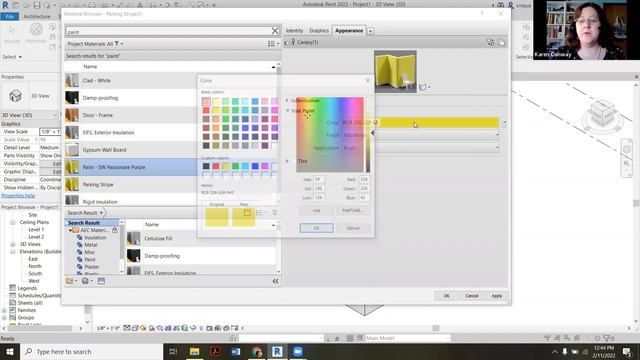Clear the paint search box in Material Browser

[x=275, y=31]
